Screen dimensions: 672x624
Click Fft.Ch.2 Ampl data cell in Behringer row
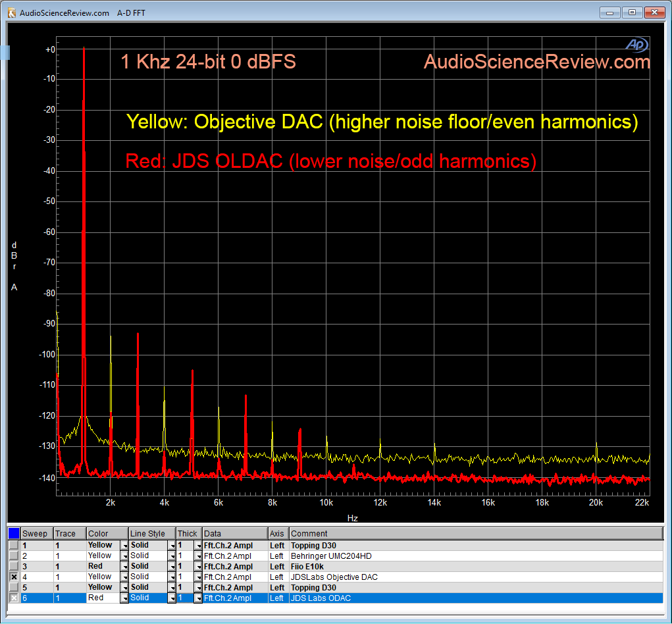tap(235, 556)
